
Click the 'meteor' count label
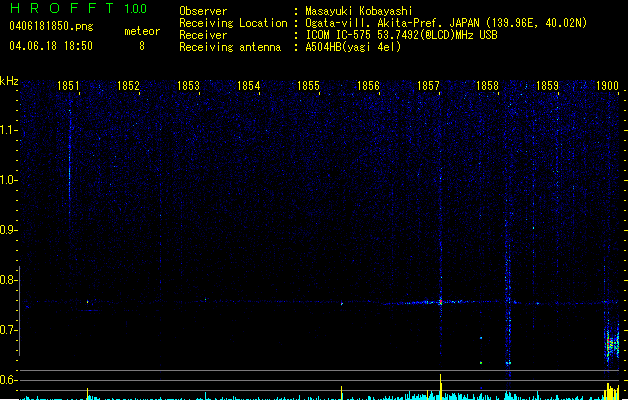tap(142, 31)
